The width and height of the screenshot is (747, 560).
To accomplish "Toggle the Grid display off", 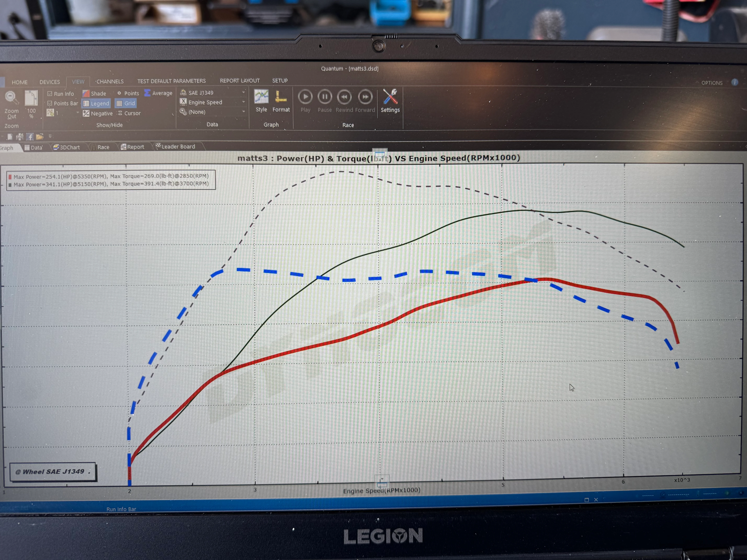I will coord(126,103).
